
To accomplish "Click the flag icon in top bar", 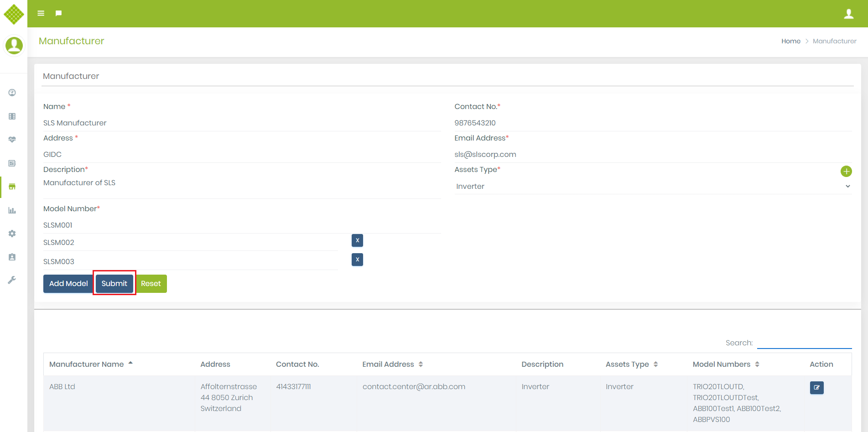I will (58, 13).
